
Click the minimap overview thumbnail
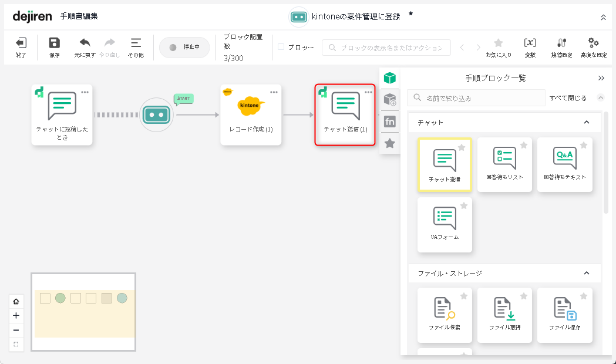tap(83, 312)
